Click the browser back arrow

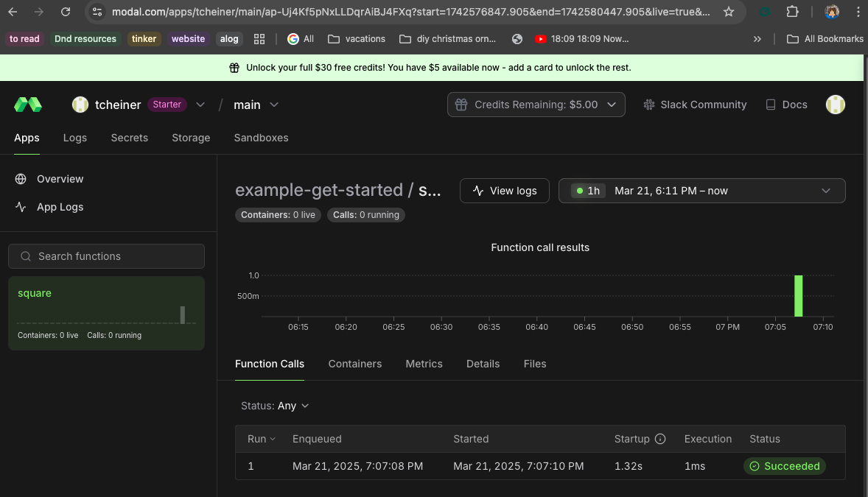tap(13, 12)
